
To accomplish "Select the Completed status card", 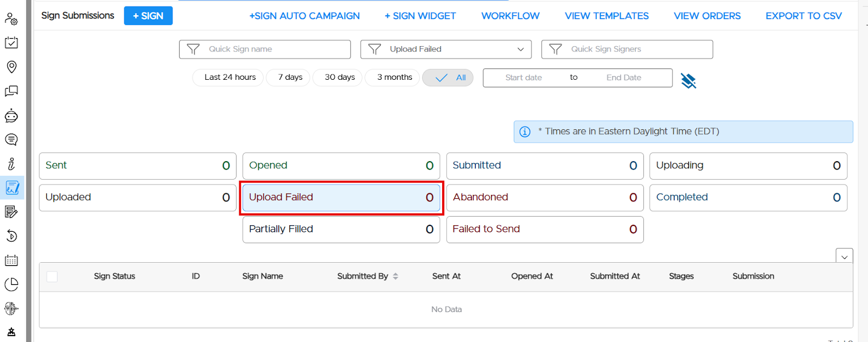I will click(748, 198).
